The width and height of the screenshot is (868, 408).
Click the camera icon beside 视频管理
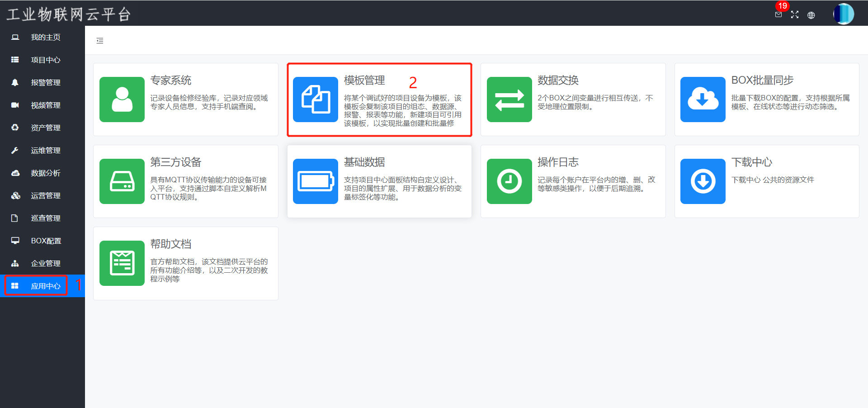point(15,105)
